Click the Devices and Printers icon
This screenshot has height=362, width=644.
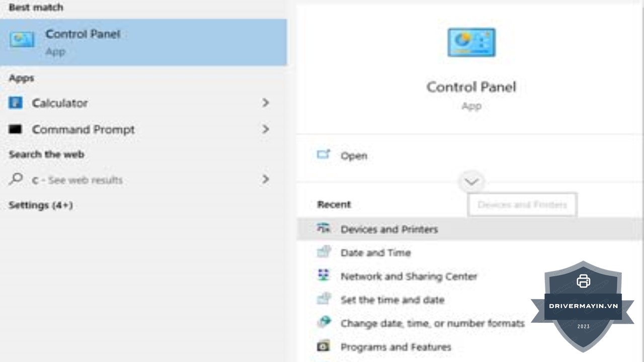[x=324, y=229]
